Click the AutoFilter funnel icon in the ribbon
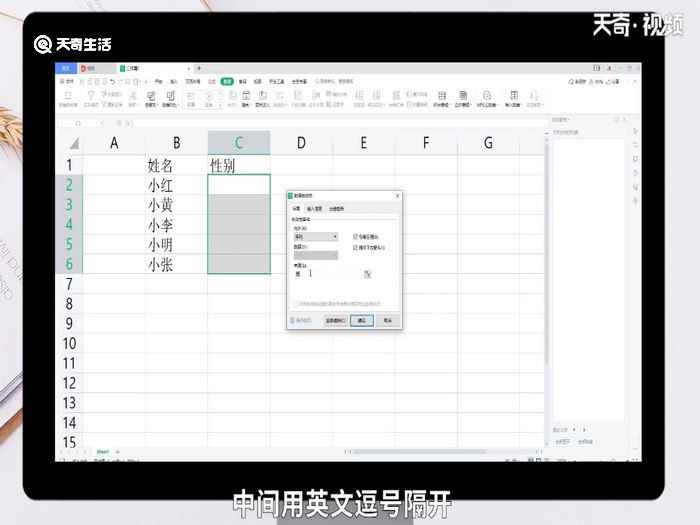This screenshot has height=525, width=700. [90, 96]
